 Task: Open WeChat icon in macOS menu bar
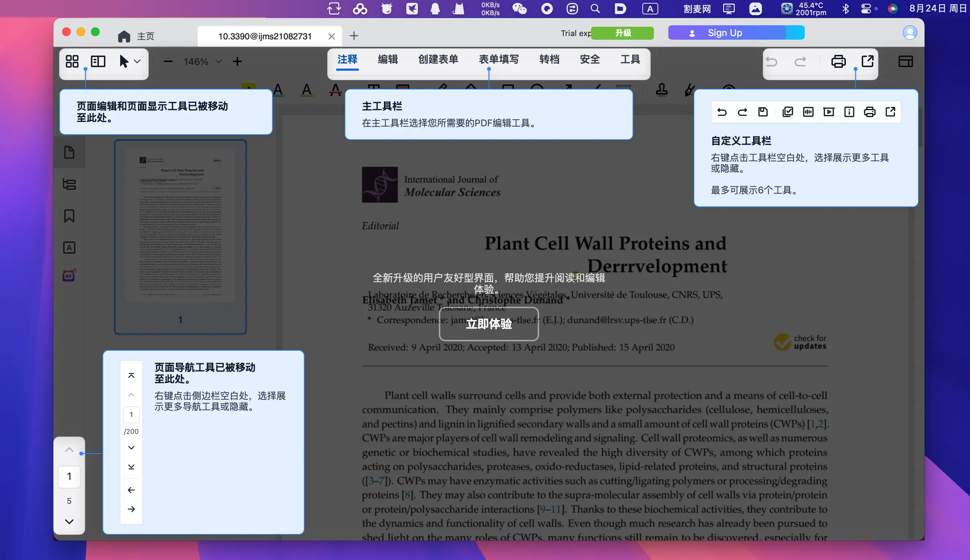pos(519,8)
